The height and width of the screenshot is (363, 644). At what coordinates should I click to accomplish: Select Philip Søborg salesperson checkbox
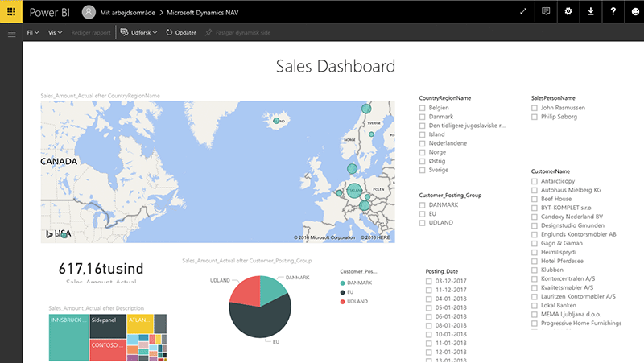click(x=535, y=117)
